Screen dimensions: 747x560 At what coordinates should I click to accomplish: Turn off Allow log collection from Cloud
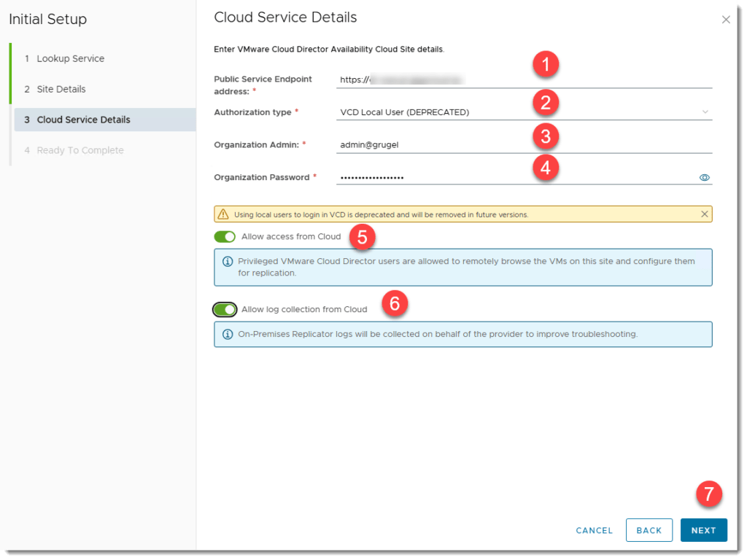click(x=225, y=310)
